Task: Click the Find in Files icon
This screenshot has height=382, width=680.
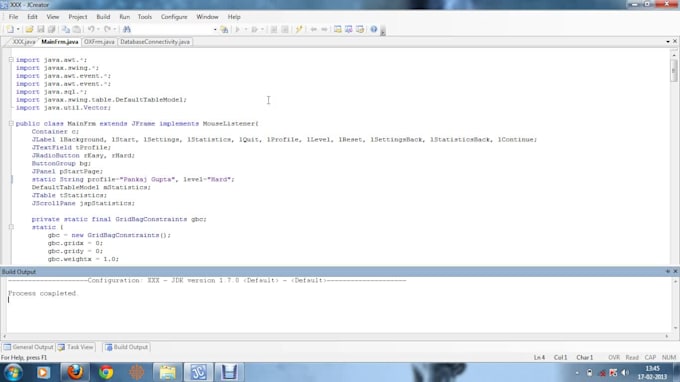Action: (224, 29)
